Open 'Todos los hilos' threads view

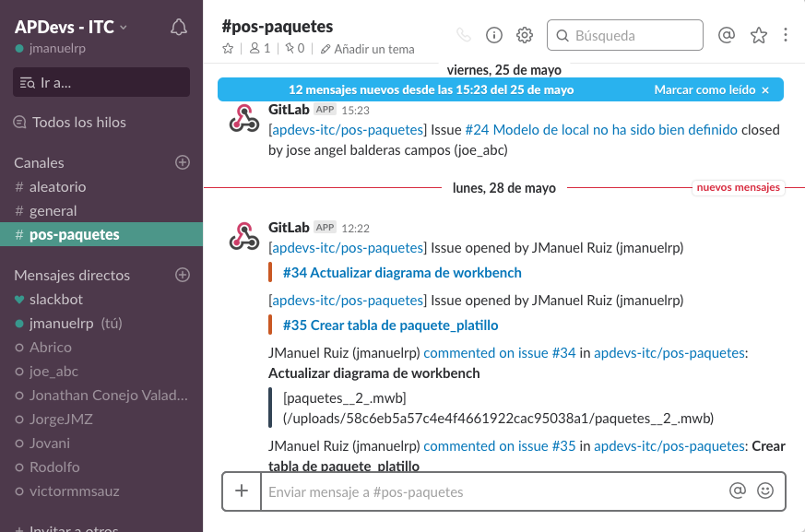[x=70, y=123]
